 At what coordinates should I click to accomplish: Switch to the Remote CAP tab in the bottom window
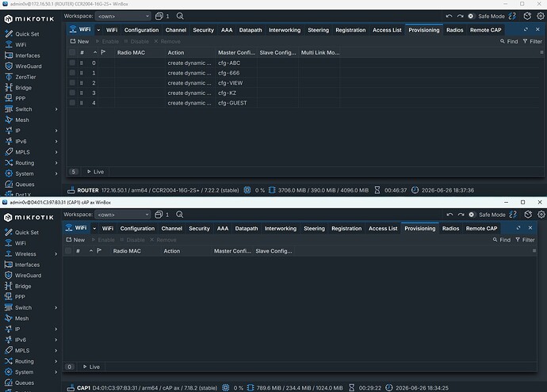pyautogui.click(x=481, y=229)
